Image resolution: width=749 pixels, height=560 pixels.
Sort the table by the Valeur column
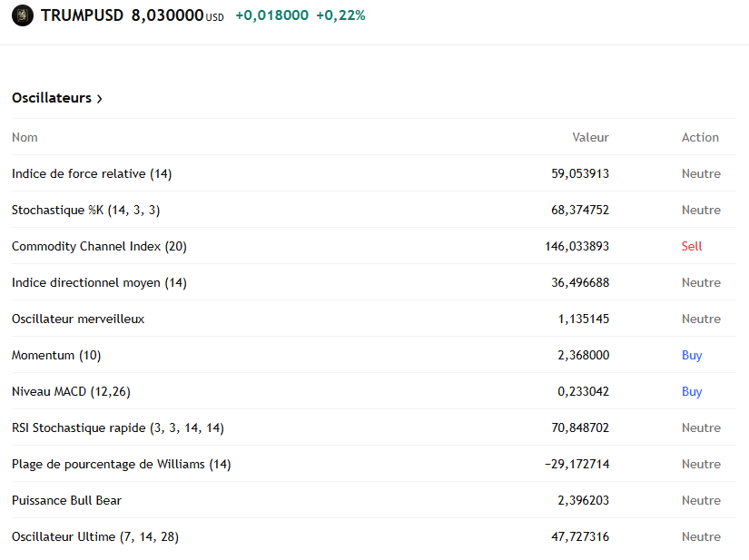(x=590, y=137)
